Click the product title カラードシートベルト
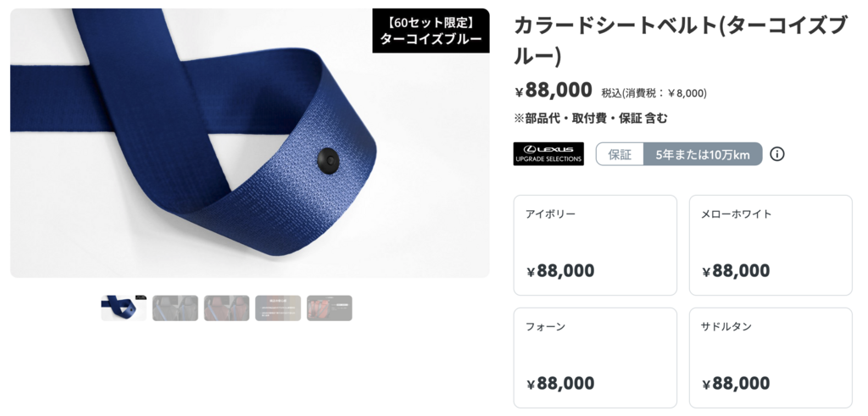 point(681,41)
